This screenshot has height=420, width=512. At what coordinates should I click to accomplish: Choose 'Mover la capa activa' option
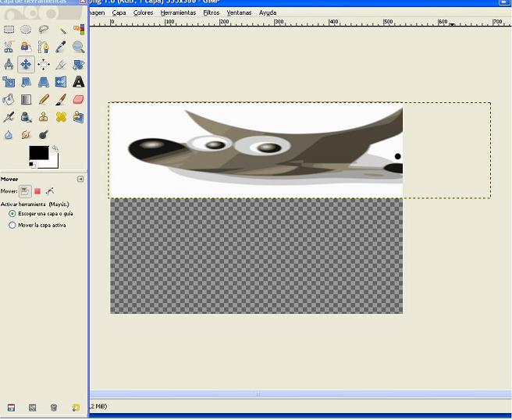37,225
